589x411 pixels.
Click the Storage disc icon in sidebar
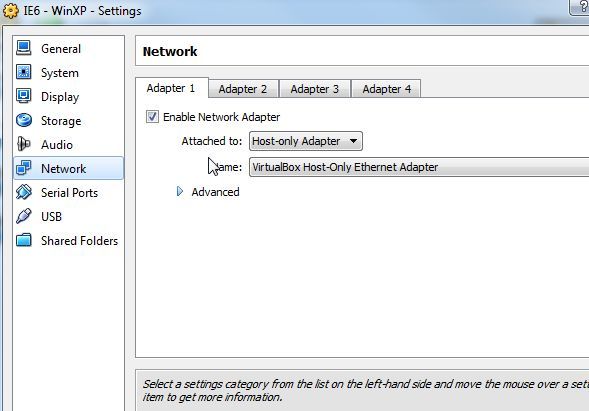[24, 120]
